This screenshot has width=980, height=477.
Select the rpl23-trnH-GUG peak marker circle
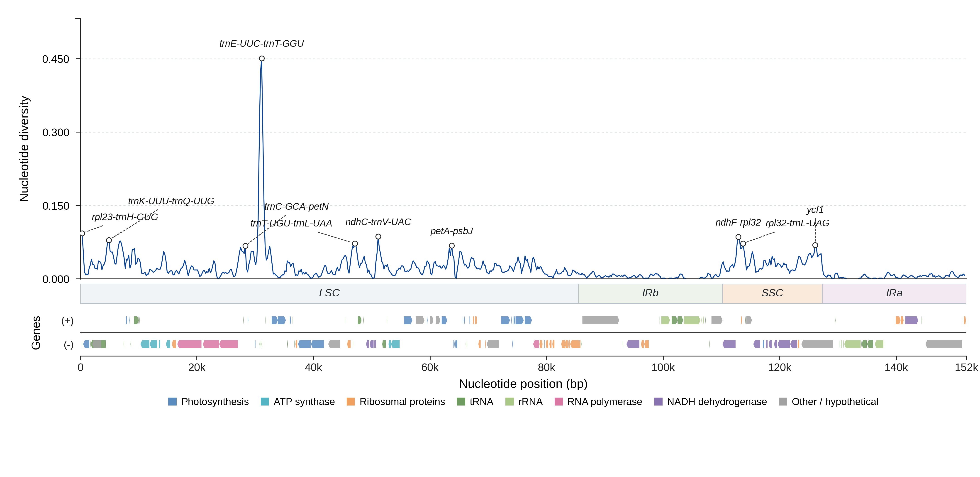pos(82,233)
